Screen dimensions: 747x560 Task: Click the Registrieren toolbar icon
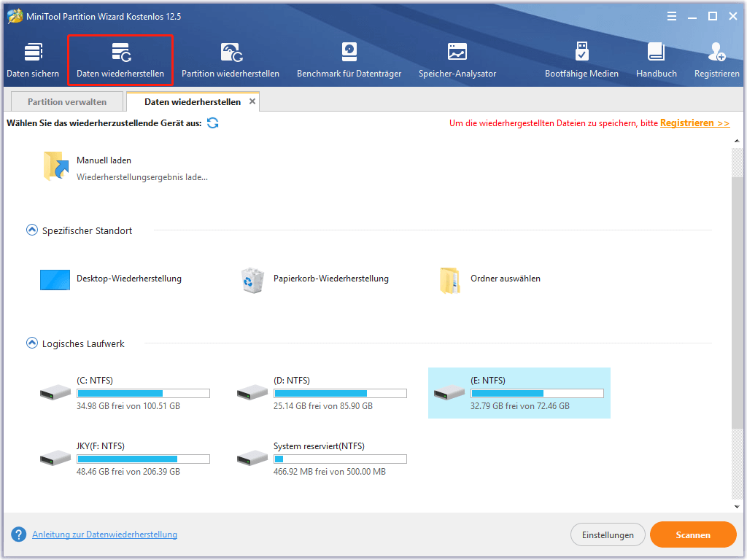coord(716,60)
